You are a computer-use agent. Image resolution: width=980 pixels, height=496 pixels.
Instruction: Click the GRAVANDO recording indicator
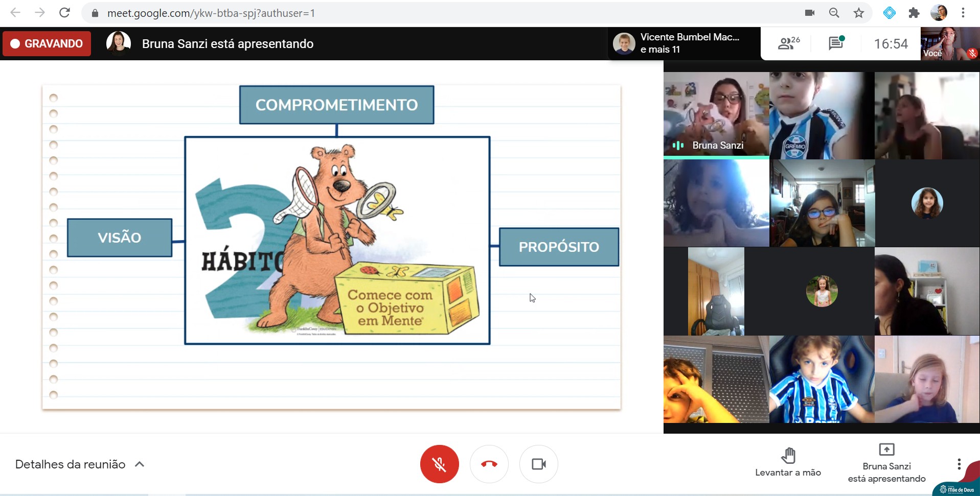(47, 43)
